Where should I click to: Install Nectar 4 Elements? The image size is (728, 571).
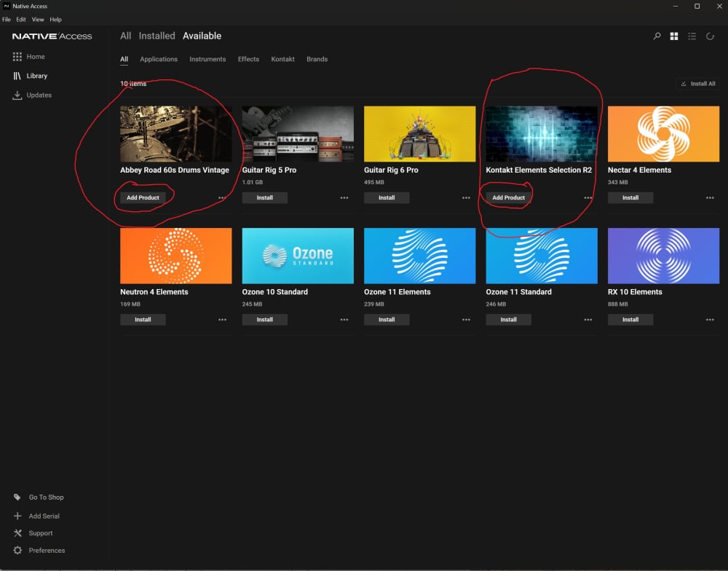(630, 198)
